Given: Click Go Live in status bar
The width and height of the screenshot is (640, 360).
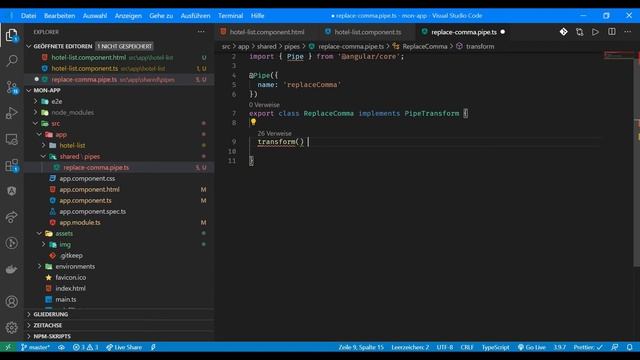Looking at the screenshot, I should point(531,347).
